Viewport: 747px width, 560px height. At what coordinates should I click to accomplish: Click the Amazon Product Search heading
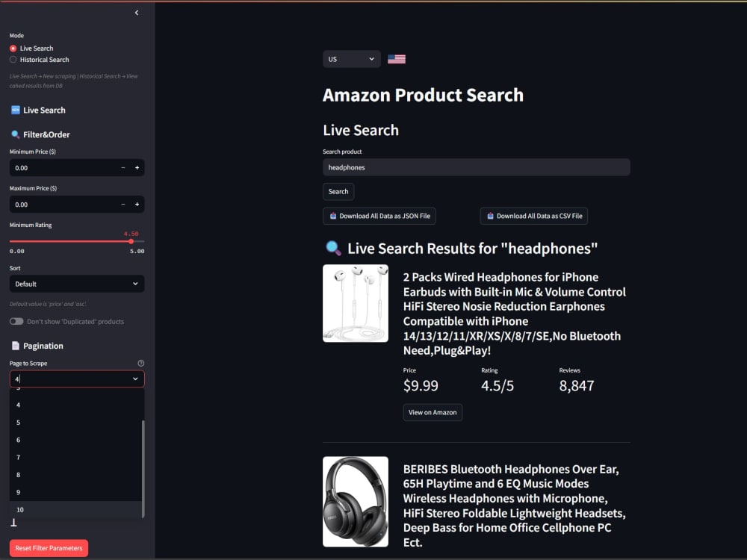coord(423,95)
